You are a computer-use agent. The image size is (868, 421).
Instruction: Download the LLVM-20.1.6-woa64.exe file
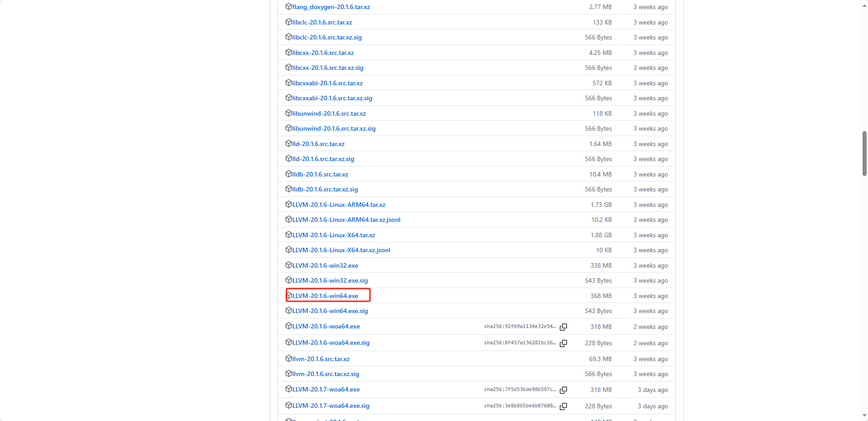(x=326, y=326)
